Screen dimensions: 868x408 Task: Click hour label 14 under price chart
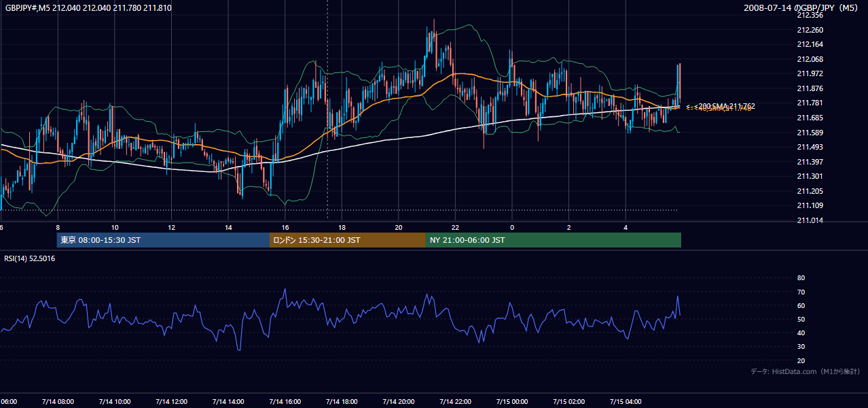(x=228, y=227)
